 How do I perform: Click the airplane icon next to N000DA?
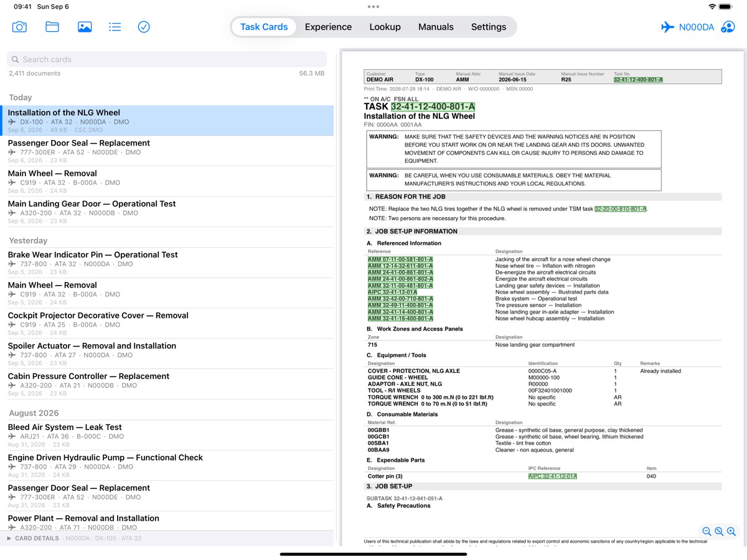pyautogui.click(x=668, y=27)
